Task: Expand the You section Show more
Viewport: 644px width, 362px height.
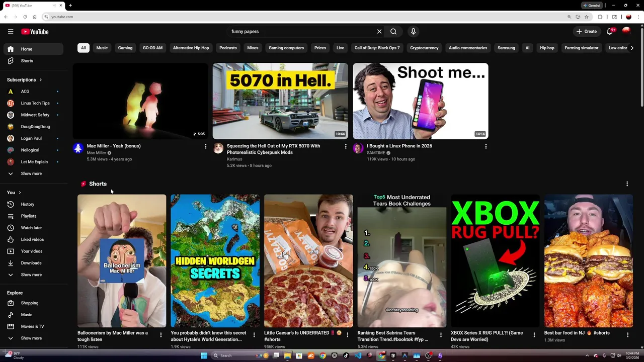Action: [x=33, y=275]
